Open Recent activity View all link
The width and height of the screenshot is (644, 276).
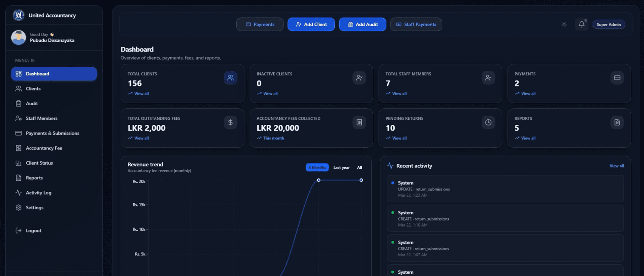[x=616, y=166]
